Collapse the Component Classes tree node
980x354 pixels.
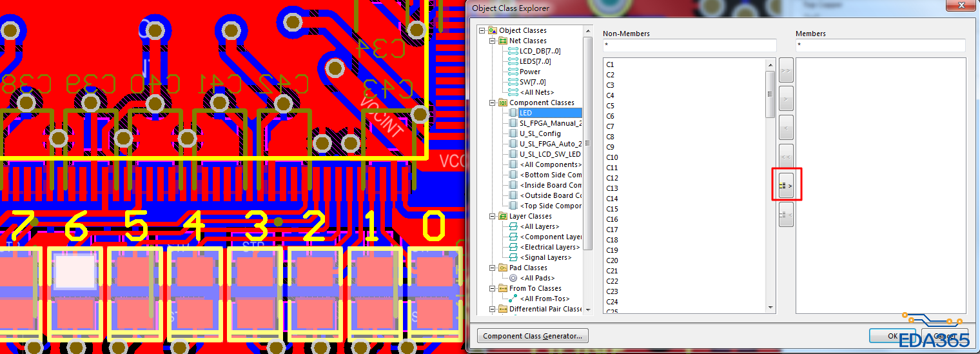[x=493, y=103]
